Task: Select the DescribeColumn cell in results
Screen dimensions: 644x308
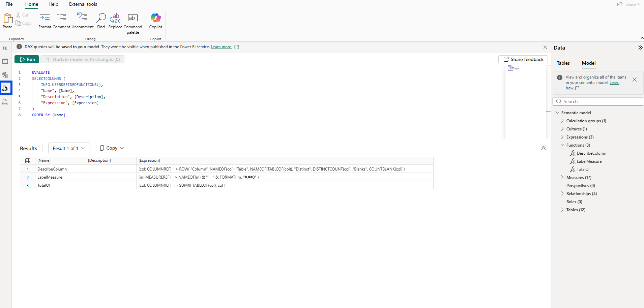Action: click(x=60, y=169)
